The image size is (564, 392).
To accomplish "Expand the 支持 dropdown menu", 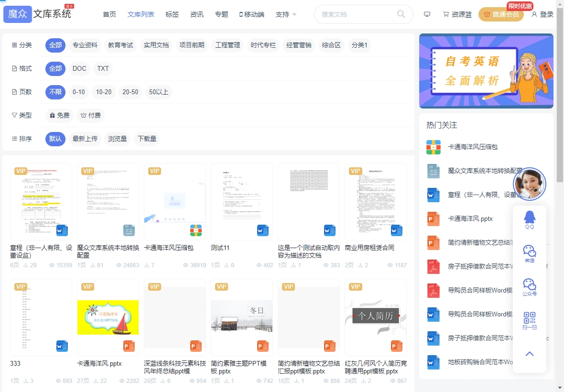I will (286, 14).
